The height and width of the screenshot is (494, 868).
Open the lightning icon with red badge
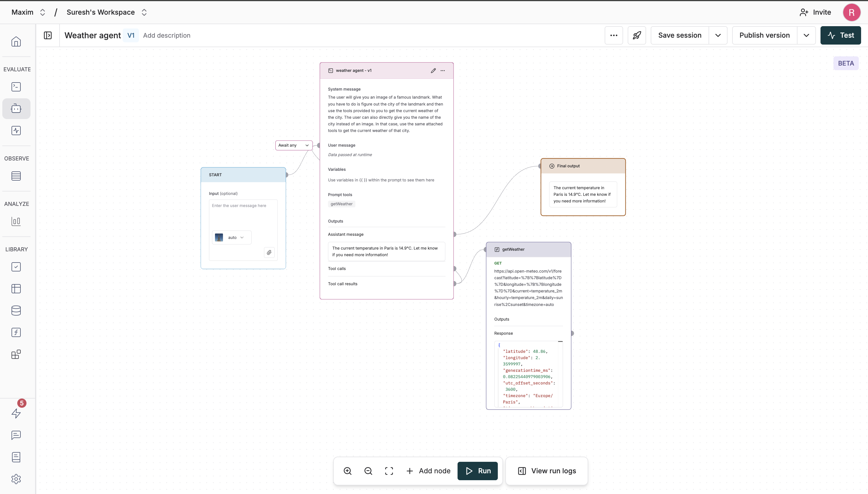click(x=16, y=413)
